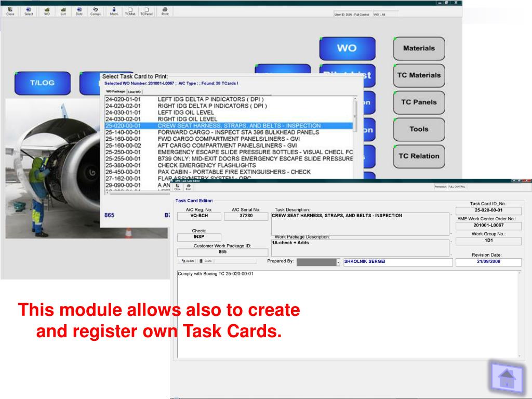This screenshot has height=399, width=532.
Task: Click the TCMat. toolbar icon
Action: point(130,11)
